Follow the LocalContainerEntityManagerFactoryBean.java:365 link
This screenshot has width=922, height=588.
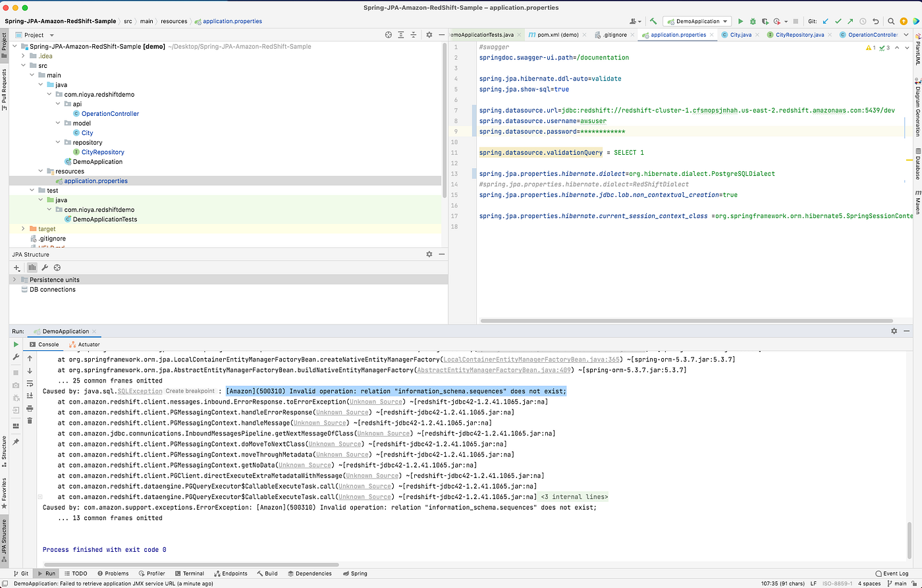coord(531,360)
